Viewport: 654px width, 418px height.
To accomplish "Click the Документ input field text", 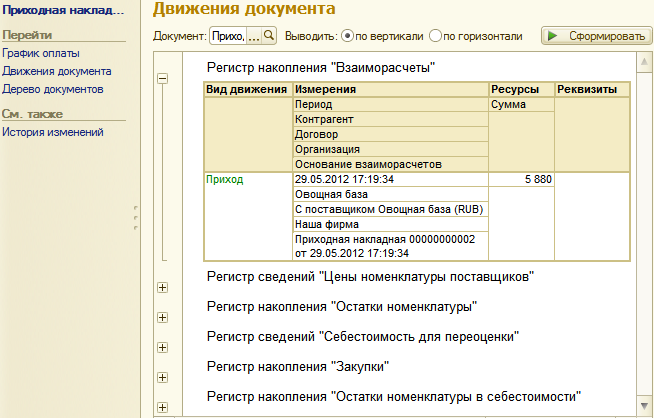I will click(229, 36).
